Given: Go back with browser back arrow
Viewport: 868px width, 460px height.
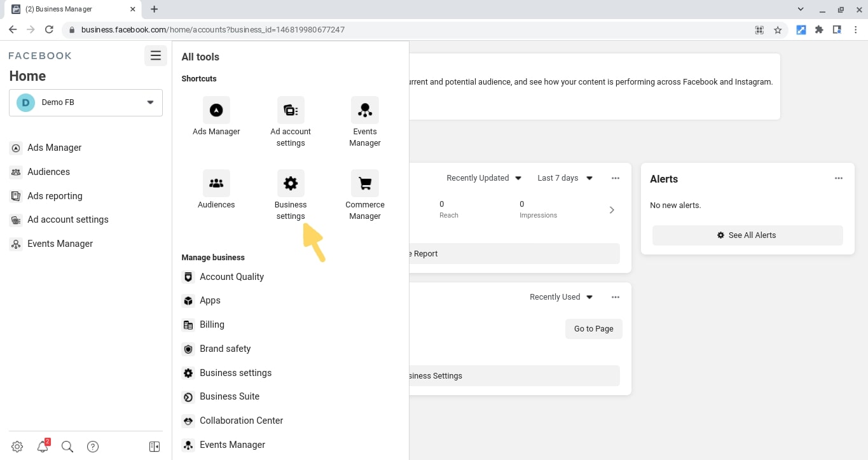Looking at the screenshot, I should pos(13,29).
